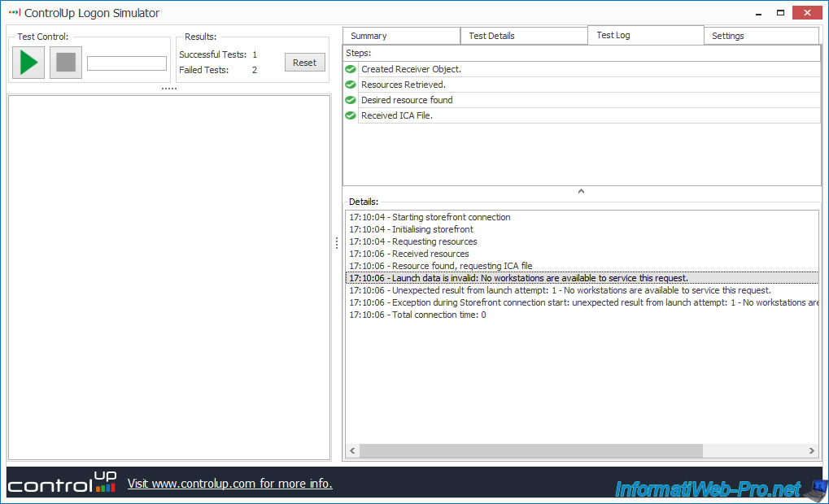Viewport: 829px width, 504px height.
Task: Start the test with the green play button
Action: (x=28, y=63)
